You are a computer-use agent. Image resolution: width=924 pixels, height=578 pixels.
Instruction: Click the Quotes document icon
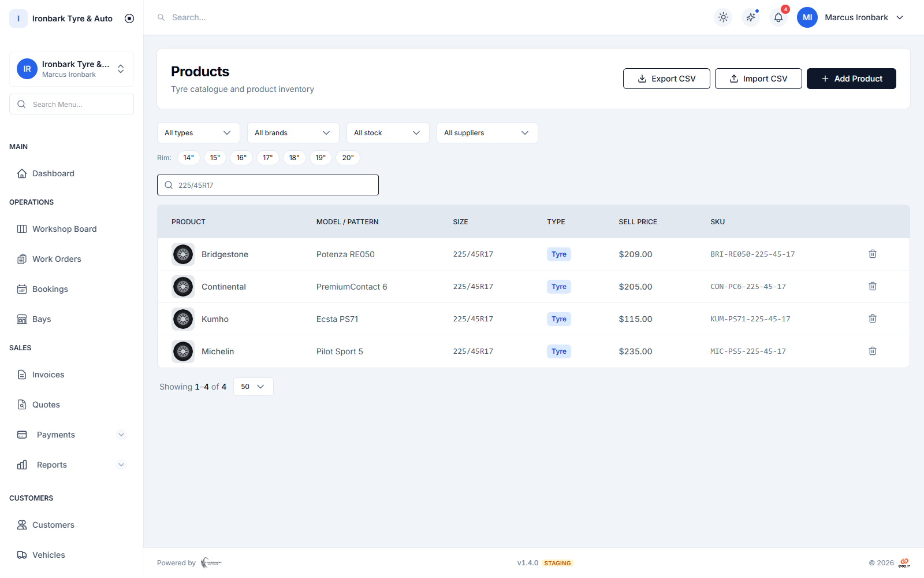(x=22, y=405)
